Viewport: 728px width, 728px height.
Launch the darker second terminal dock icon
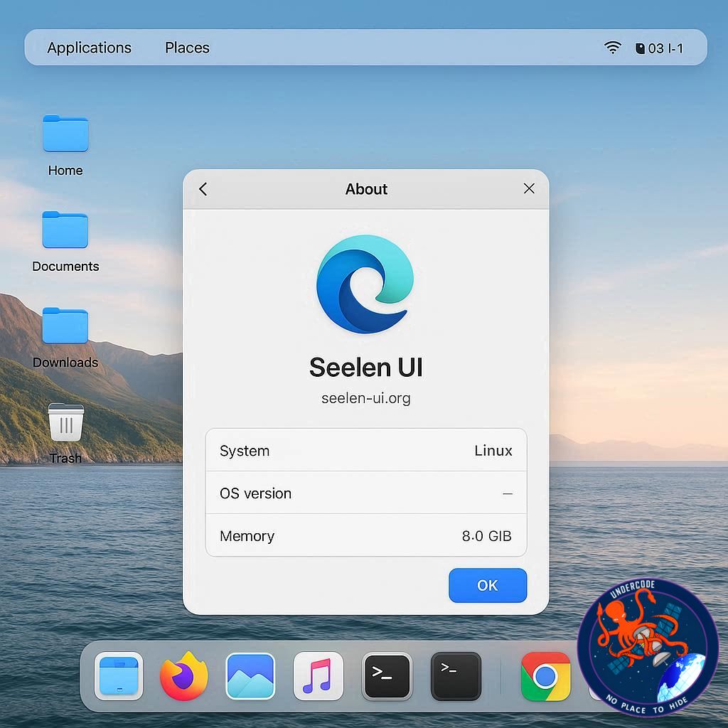[x=456, y=676]
